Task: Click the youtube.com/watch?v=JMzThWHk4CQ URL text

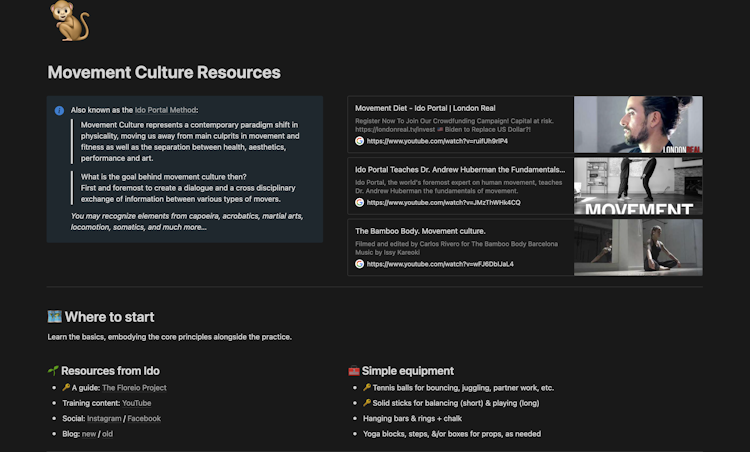Action: coord(443,202)
